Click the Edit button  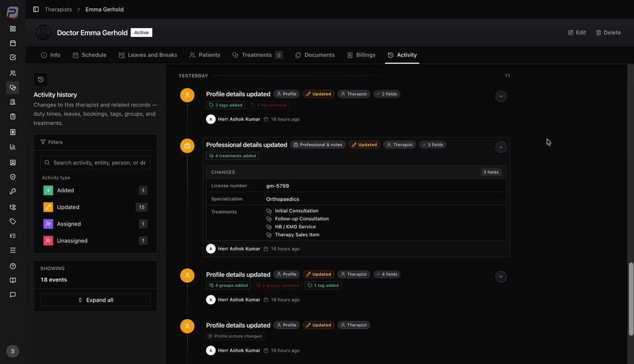click(577, 32)
